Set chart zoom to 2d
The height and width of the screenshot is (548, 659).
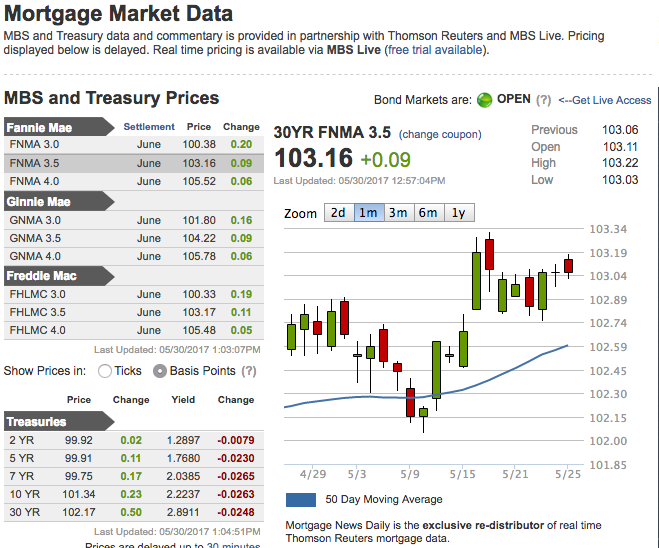click(x=339, y=213)
